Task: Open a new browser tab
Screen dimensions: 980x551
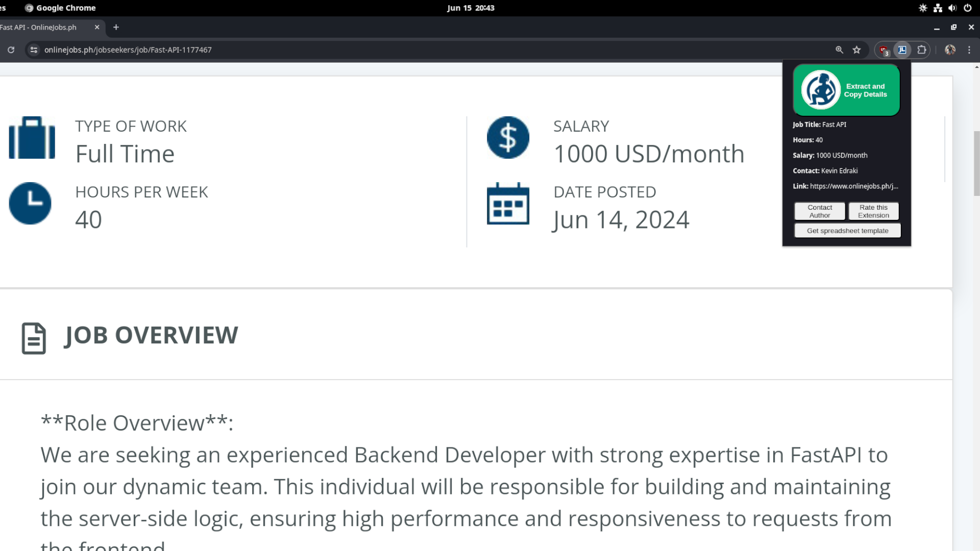Action: [116, 28]
